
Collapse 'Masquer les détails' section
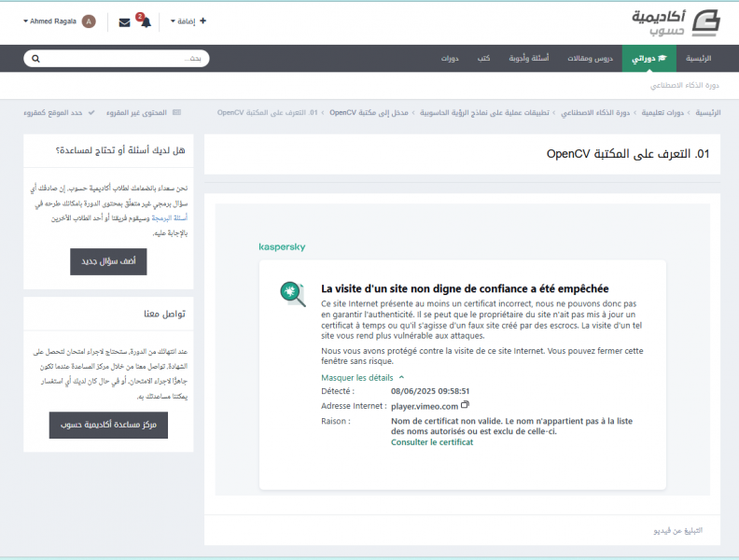click(x=362, y=378)
